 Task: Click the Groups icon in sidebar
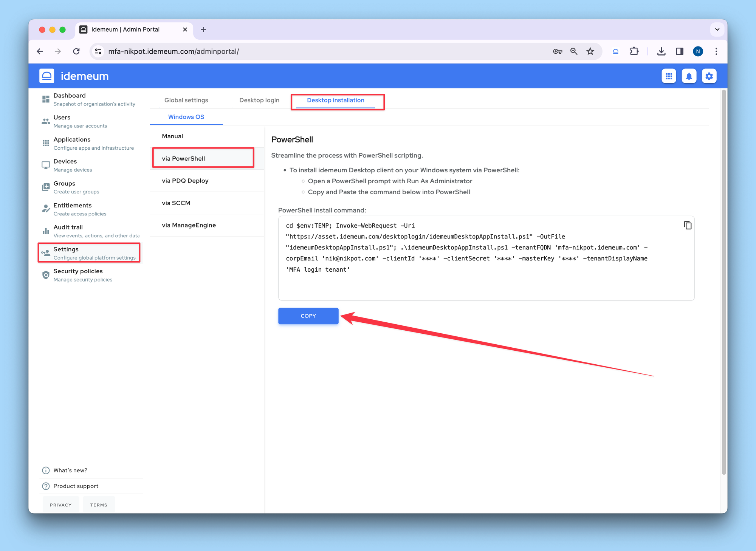pyautogui.click(x=46, y=187)
